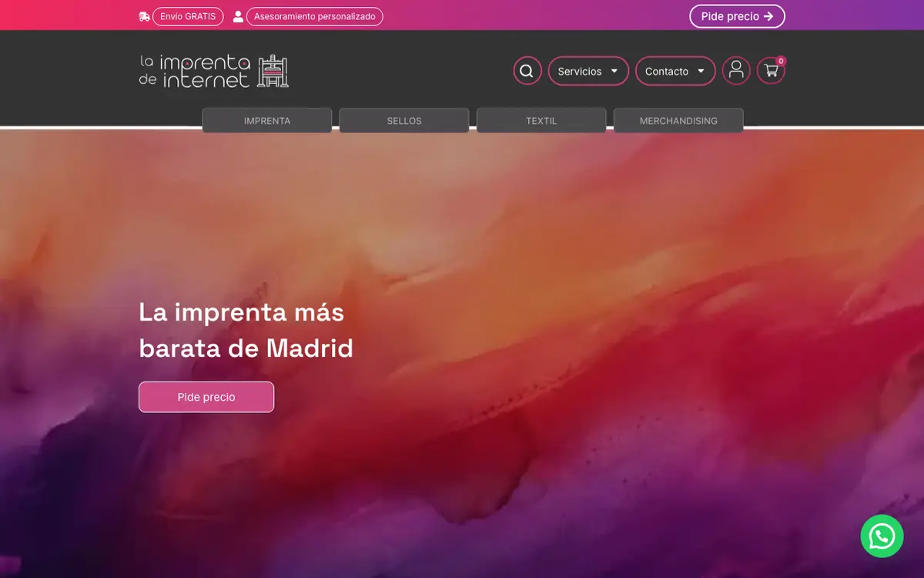Screen dimensions: 924x578
Task: Click cart item count badge
Action: click(x=781, y=61)
